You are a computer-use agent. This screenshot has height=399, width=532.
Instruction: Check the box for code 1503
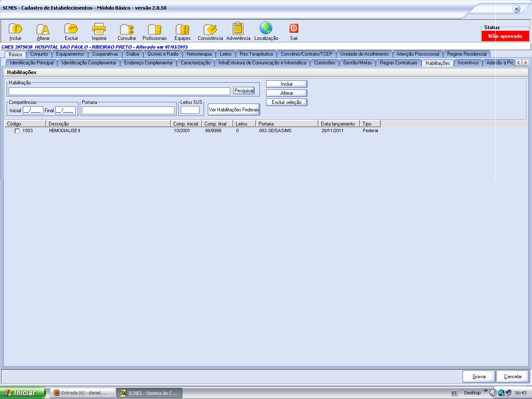[x=17, y=131]
